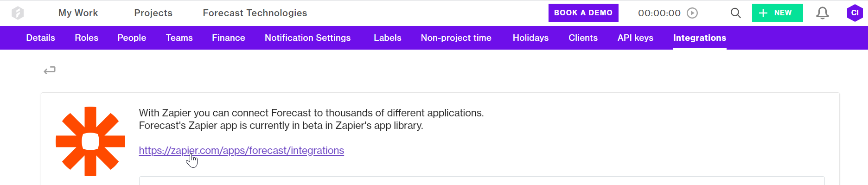Open the Non-project time tab
The height and width of the screenshot is (185, 868).
point(456,38)
